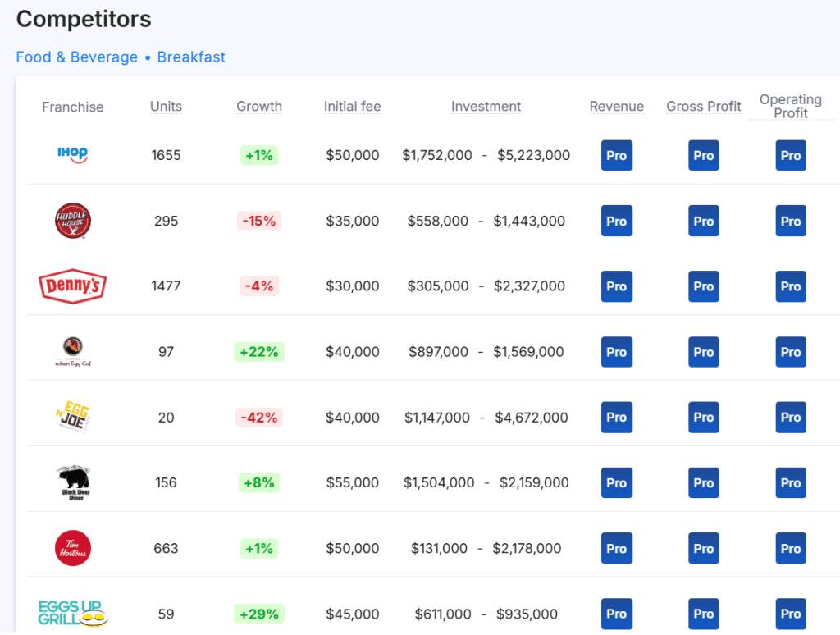The image size is (840, 635).
Task: Click the Competitors heading
Action: point(84,20)
